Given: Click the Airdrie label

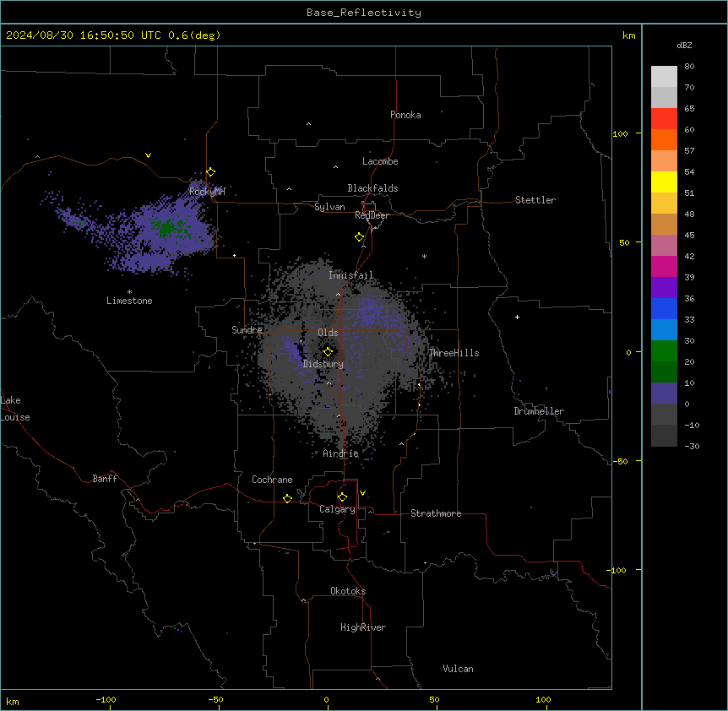Looking at the screenshot, I should pyautogui.click(x=341, y=453).
